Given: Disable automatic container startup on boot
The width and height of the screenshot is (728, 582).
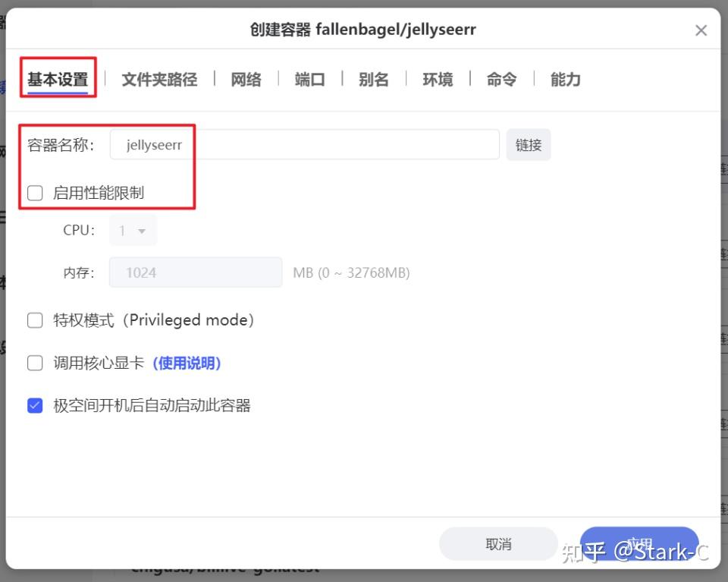Looking at the screenshot, I should click(35, 405).
